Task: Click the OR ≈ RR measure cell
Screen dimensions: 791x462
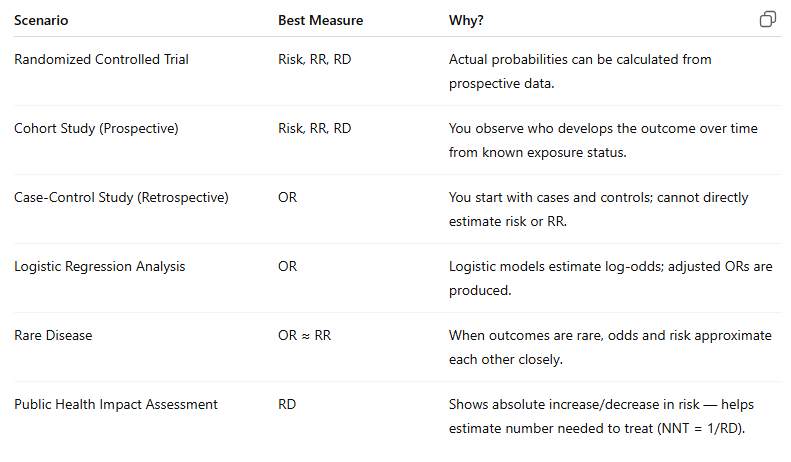Action: (304, 335)
